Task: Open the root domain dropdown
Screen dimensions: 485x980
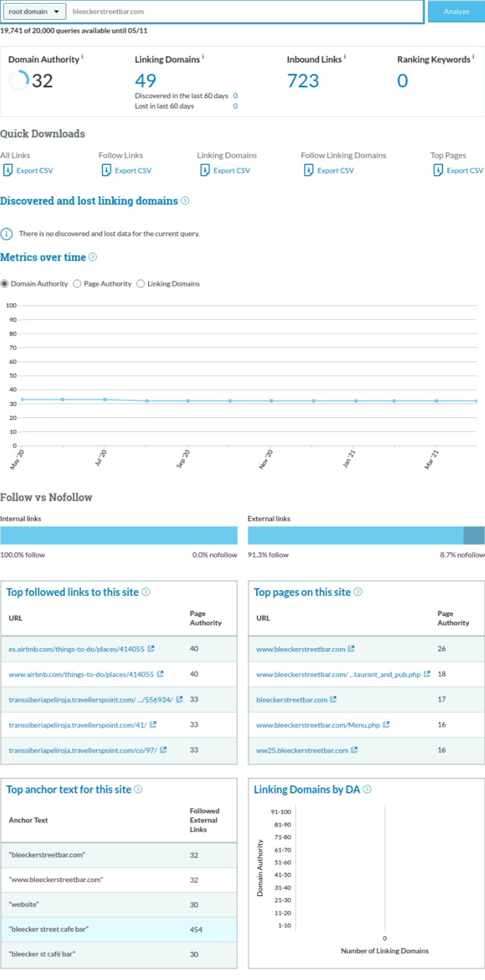Action: pyautogui.click(x=34, y=11)
